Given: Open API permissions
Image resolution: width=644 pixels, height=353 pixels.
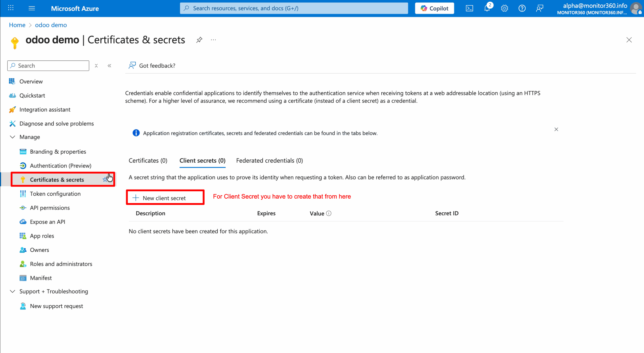Looking at the screenshot, I should (50, 208).
